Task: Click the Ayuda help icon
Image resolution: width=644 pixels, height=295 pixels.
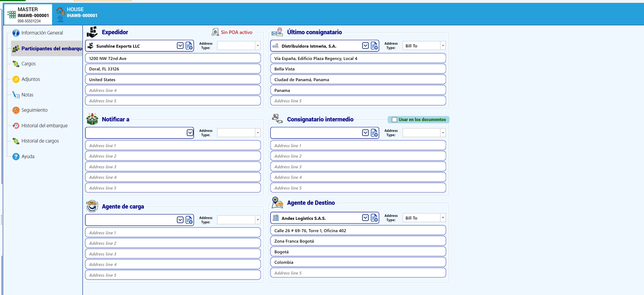Action: pyautogui.click(x=16, y=157)
